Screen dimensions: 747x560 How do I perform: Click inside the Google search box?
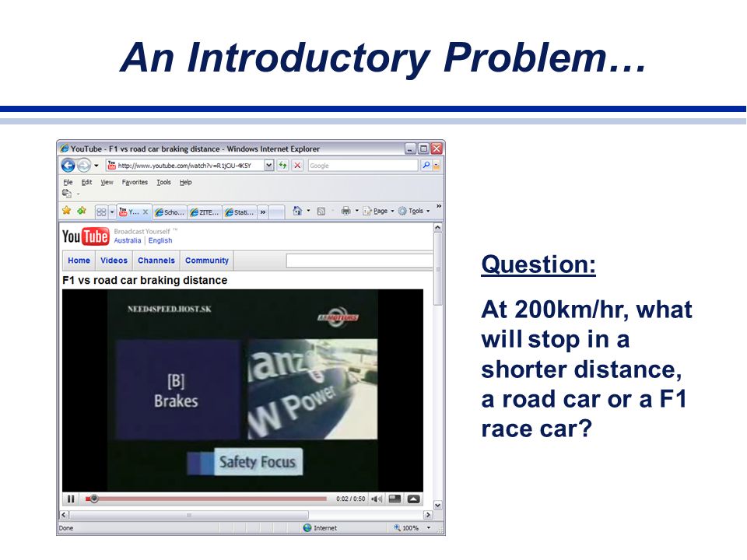coord(363,165)
